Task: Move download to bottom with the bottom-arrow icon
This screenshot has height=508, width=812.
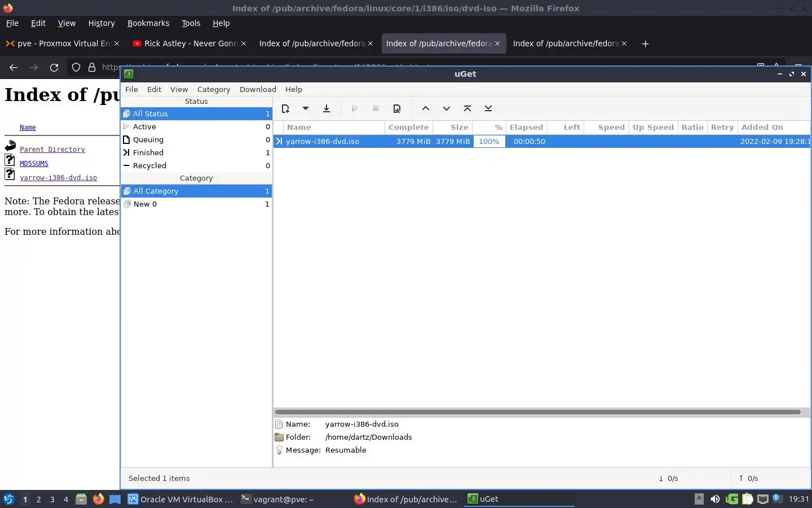Action: tap(488, 108)
